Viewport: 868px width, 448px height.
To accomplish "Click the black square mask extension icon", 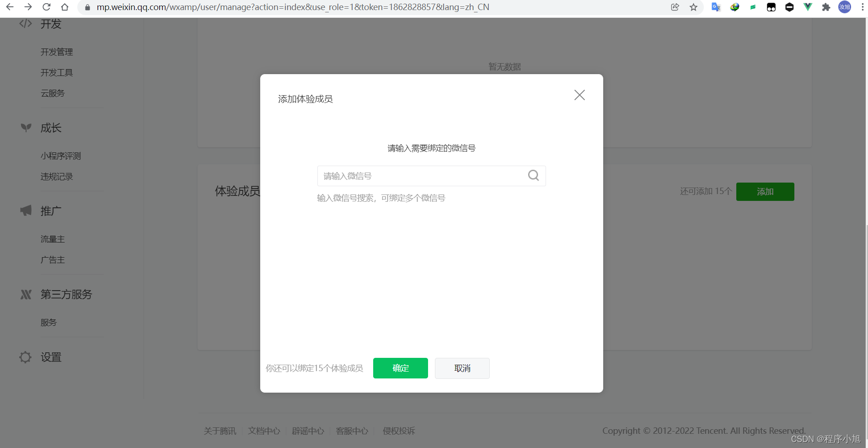I will tap(771, 7).
